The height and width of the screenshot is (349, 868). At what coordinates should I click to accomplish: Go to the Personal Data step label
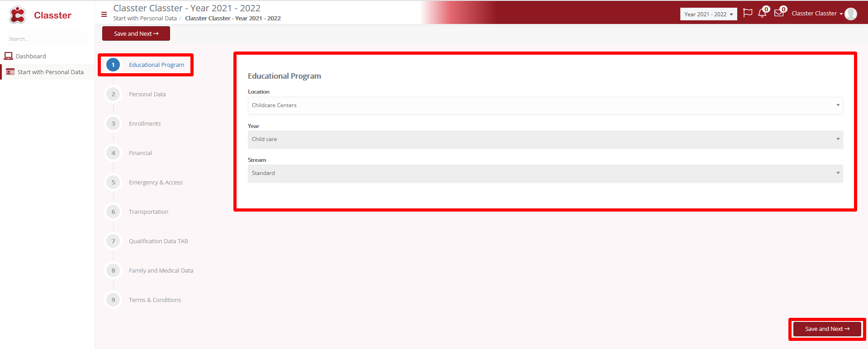pyautogui.click(x=147, y=94)
